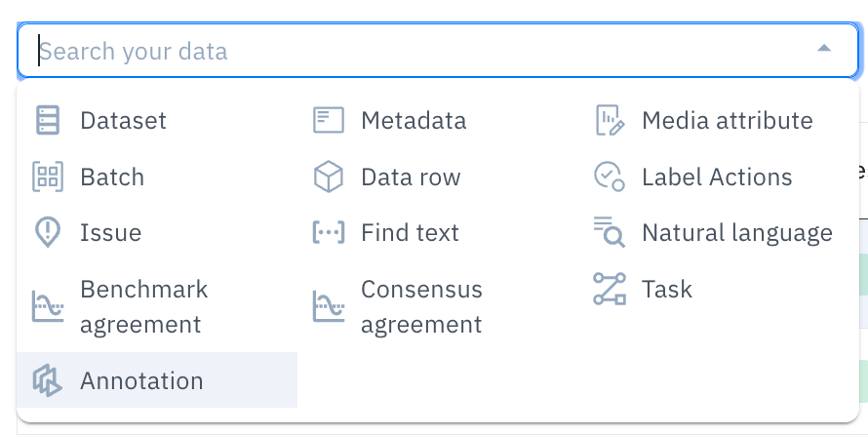This screenshot has width=868, height=435.
Task: Click the Find text brackets icon
Action: click(328, 233)
